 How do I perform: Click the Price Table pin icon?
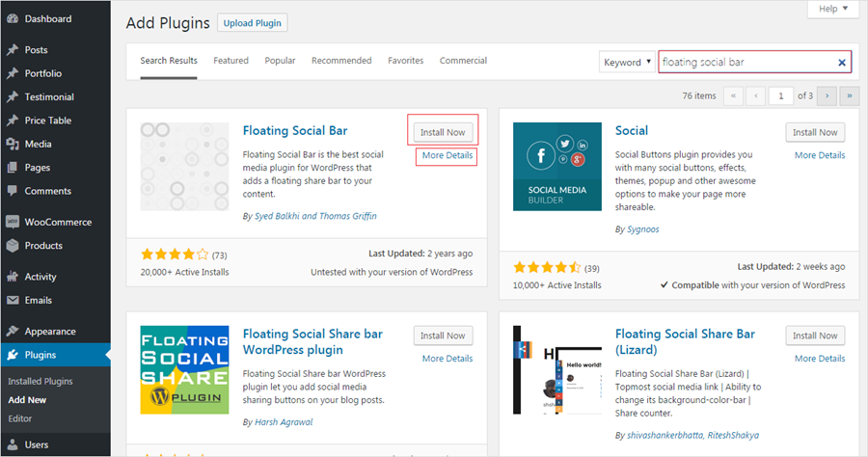pos(13,121)
